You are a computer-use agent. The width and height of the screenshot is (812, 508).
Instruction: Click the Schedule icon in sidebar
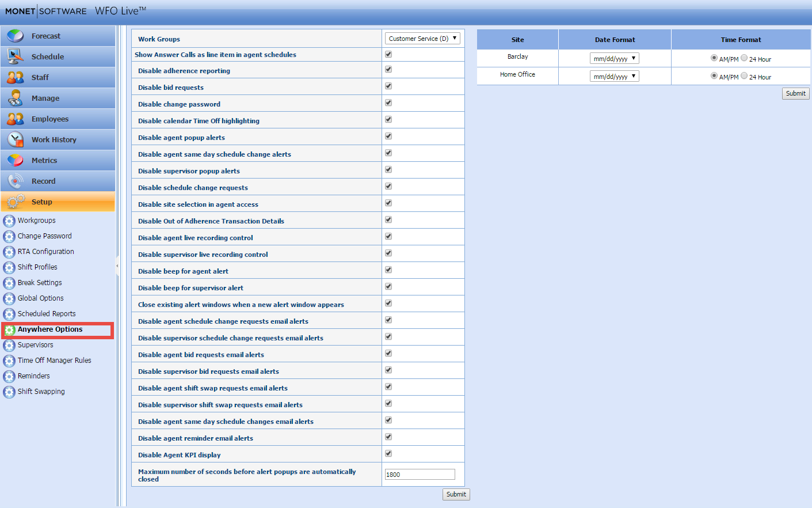click(x=16, y=56)
